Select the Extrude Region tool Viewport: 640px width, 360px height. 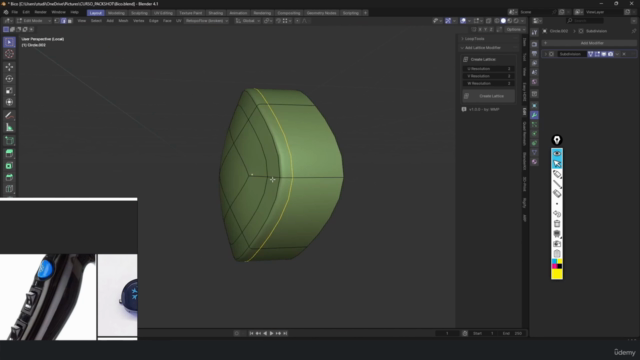(x=9, y=153)
